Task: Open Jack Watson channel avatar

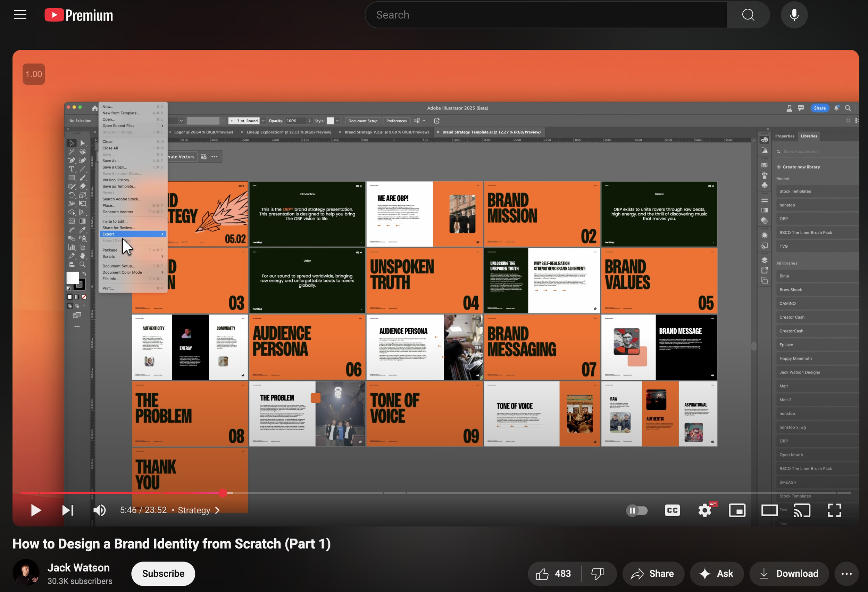Action: click(x=26, y=572)
